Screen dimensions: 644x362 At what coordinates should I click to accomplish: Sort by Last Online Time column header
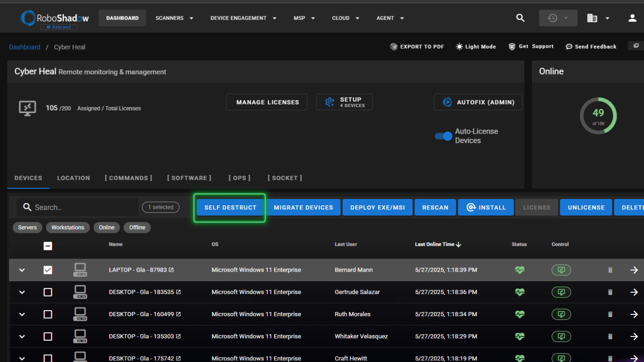[x=438, y=244]
